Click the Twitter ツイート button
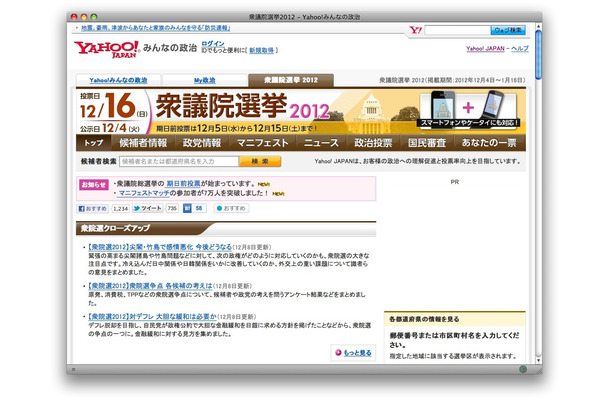 147,209
